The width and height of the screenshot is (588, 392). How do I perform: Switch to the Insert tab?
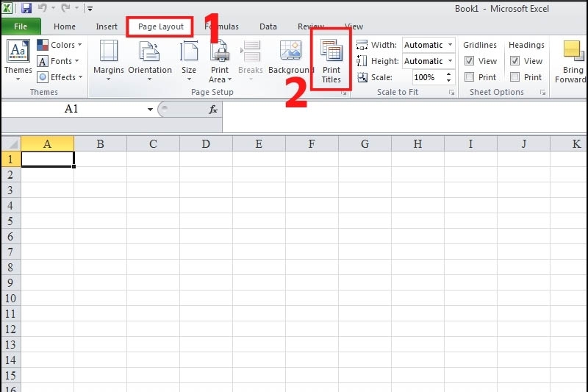(x=107, y=26)
